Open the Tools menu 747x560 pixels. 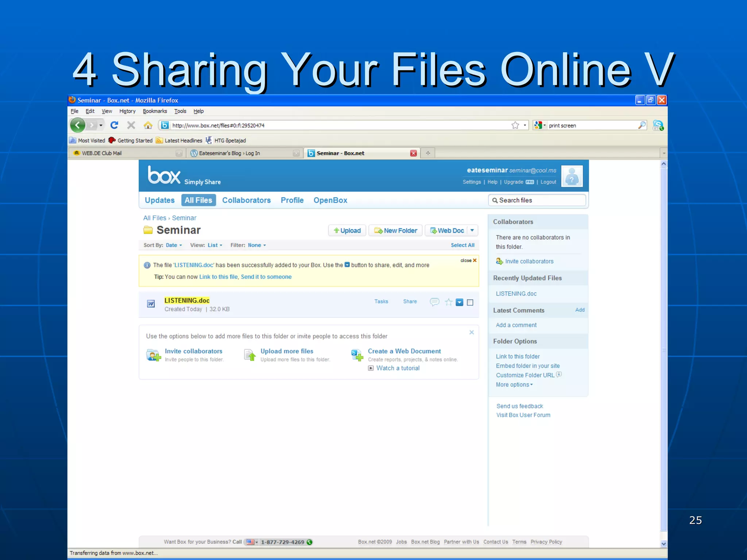[180, 111]
